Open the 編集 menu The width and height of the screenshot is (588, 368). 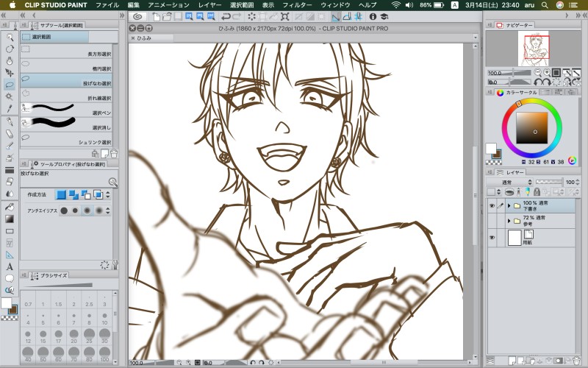tap(133, 5)
